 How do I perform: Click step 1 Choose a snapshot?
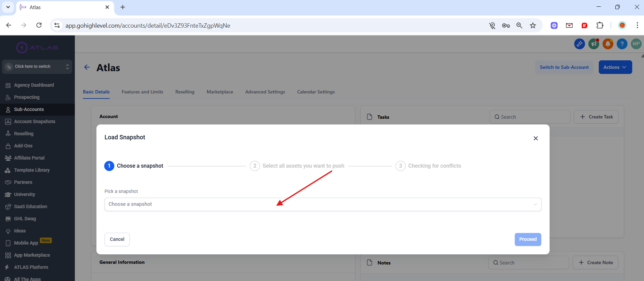click(134, 166)
